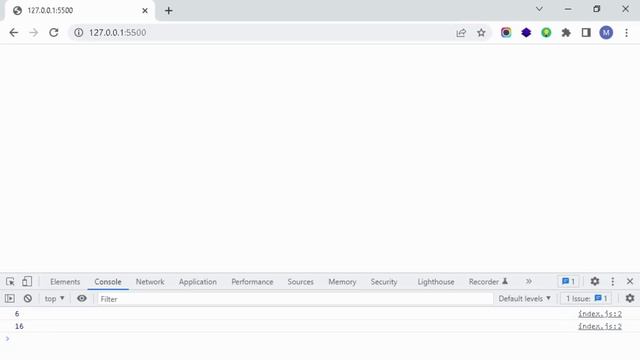Open the Memory tab
Viewport: 640px width, 360px height.
coord(342,282)
